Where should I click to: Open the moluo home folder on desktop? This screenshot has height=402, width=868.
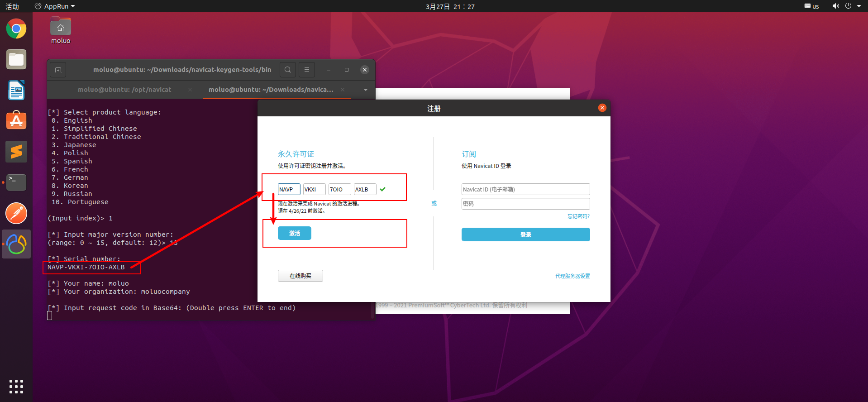click(x=61, y=30)
